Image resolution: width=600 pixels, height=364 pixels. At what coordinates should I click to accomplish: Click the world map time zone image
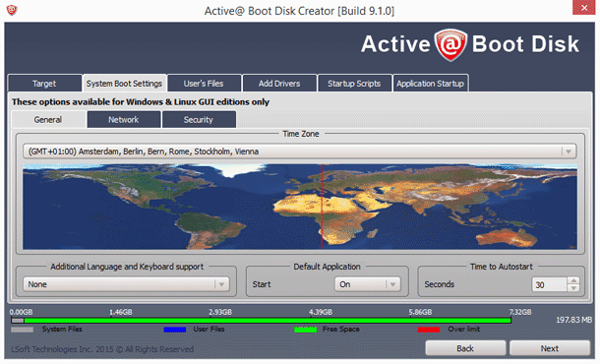pos(300,207)
